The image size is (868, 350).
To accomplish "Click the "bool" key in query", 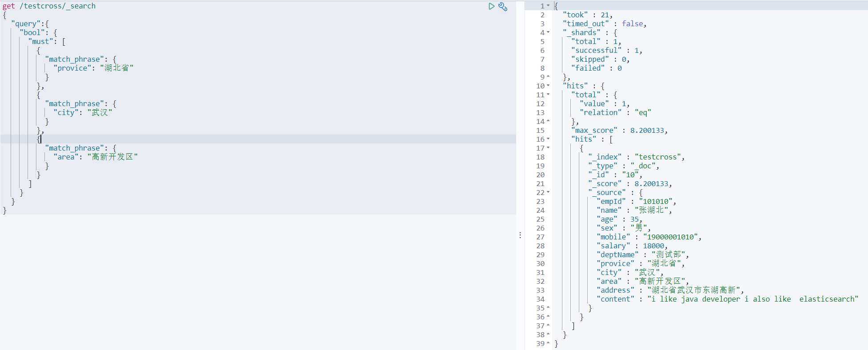I will coord(32,32).
